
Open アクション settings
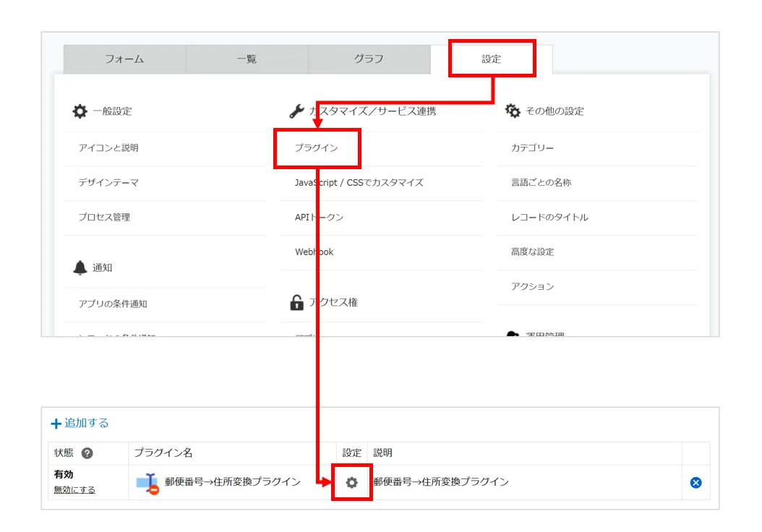(532, 286)
